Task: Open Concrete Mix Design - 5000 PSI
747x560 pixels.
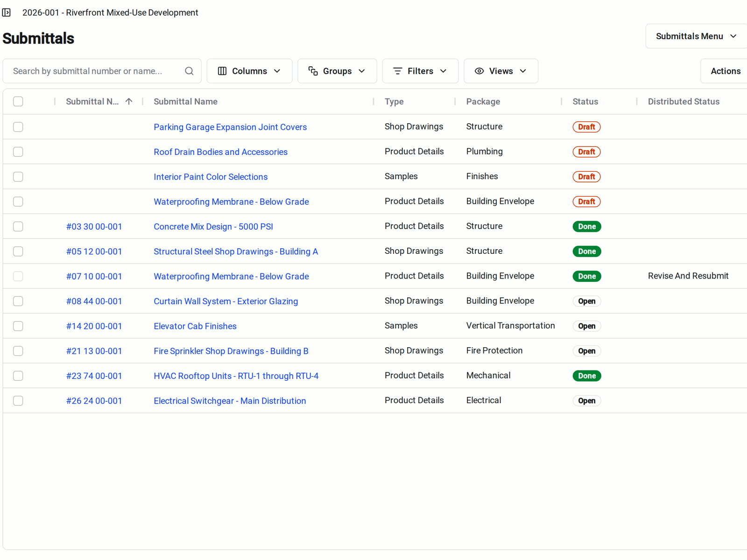Action: 213,226
